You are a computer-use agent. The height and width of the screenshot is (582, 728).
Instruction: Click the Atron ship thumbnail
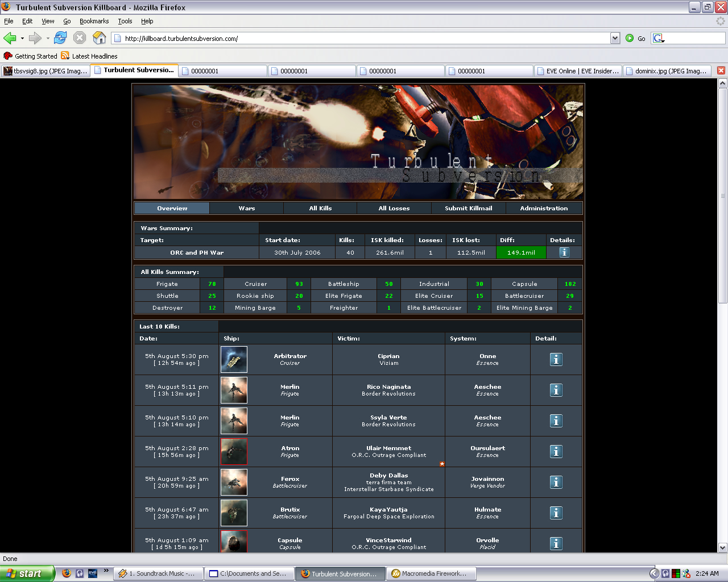tap(234, 451)
